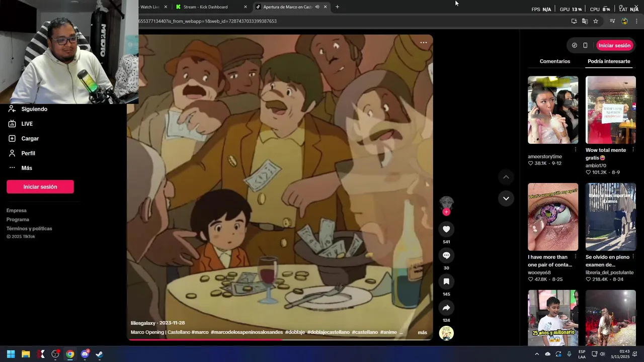Open the Chrome profile avatar

[624, 21]
